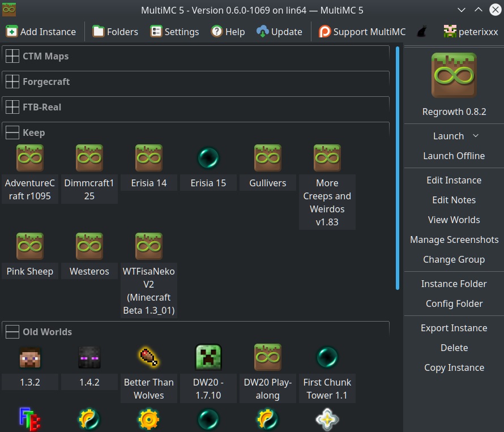504x432 pixels.
Task: Click Launch Offline
Action: point(454,156)
